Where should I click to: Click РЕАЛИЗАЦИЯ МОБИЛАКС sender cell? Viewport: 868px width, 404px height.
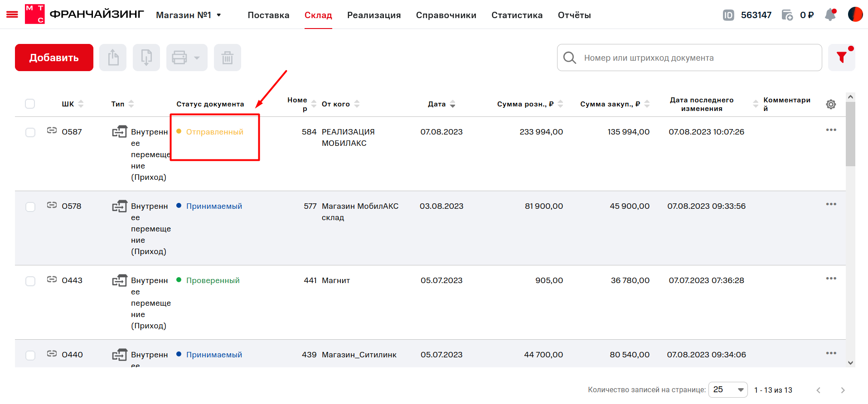pyautogui.click(x=348, y=137)
